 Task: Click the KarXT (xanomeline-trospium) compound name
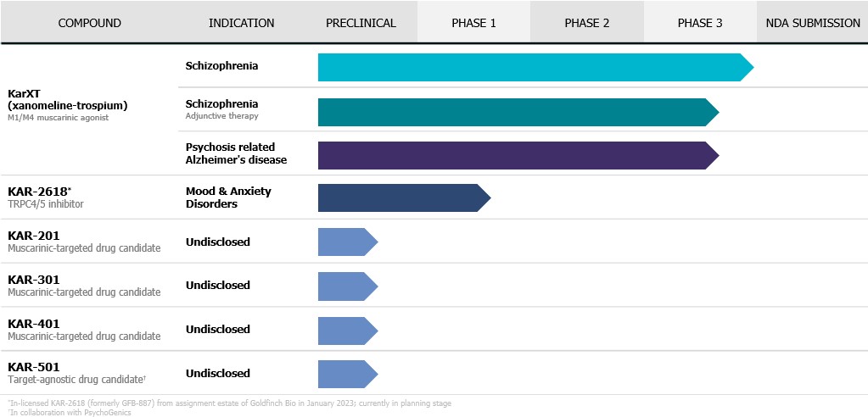(67, 100)
